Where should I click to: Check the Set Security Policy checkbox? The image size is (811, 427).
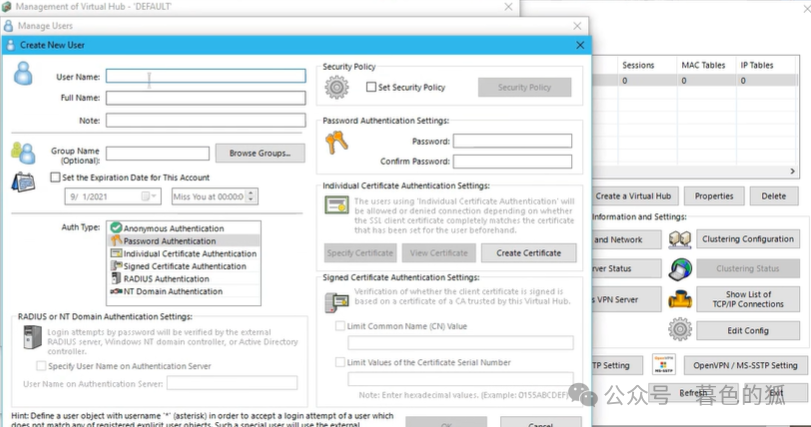click(371, 87)
